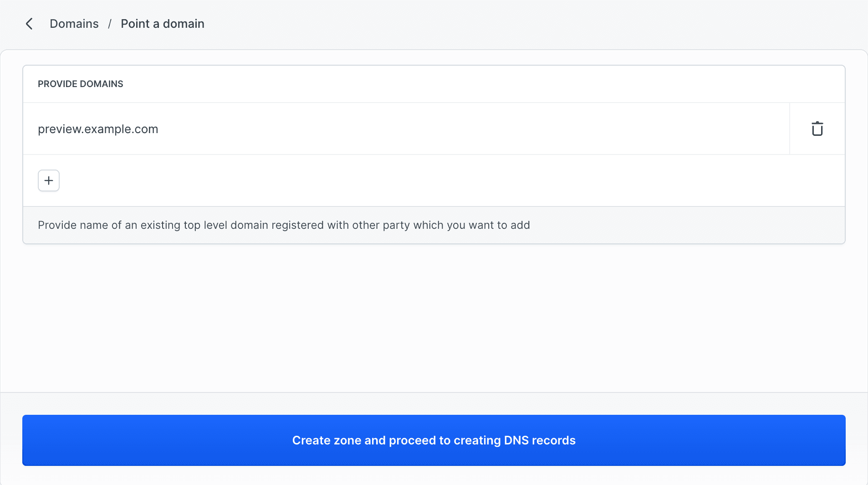Viewport: 868px width, 485px height.
Task: Select the current page title Point a domain
Action: tap(163, 24)
